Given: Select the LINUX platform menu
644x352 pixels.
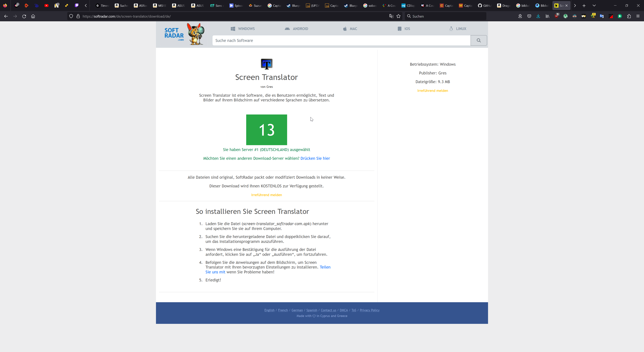Looking at the screenshot, I should tap(458, 29).
